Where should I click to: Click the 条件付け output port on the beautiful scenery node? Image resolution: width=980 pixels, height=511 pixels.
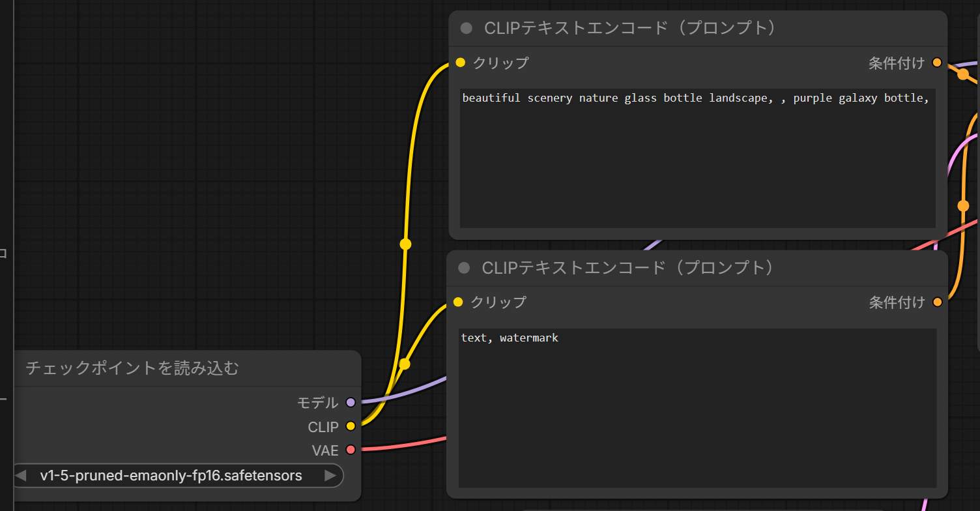pyautogui.click(x=937, y=63)
